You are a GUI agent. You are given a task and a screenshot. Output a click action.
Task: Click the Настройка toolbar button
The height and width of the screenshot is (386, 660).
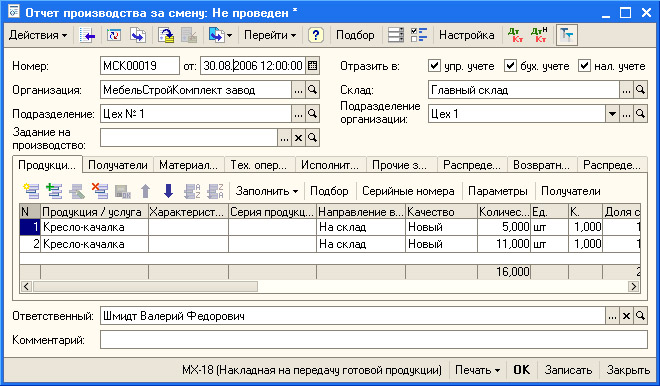466,35
